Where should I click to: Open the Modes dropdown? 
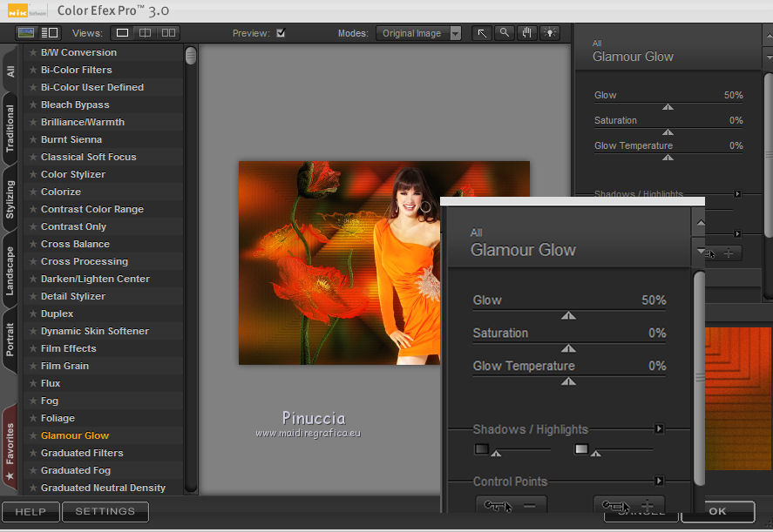click(x=455, y=33)
